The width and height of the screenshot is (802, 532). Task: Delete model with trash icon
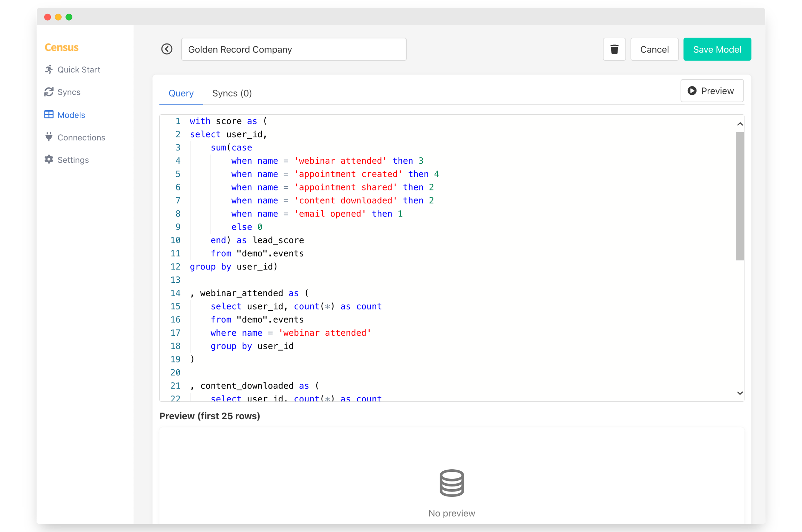614,49
